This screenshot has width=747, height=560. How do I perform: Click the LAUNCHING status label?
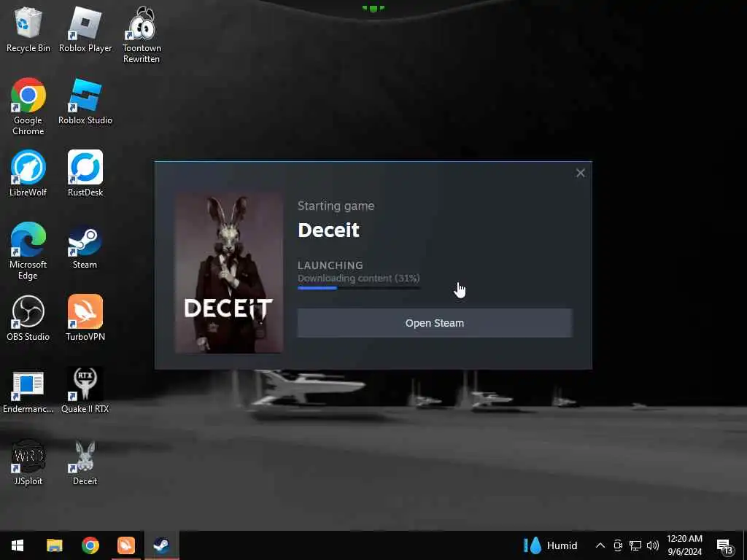coord(330,265)
